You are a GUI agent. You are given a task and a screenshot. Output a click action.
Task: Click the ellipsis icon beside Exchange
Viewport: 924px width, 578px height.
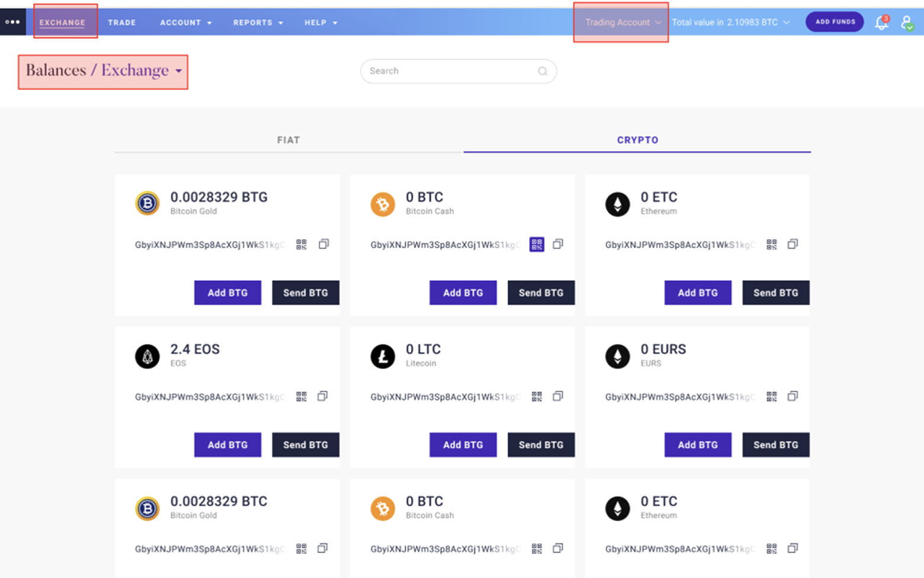point(12,21)
